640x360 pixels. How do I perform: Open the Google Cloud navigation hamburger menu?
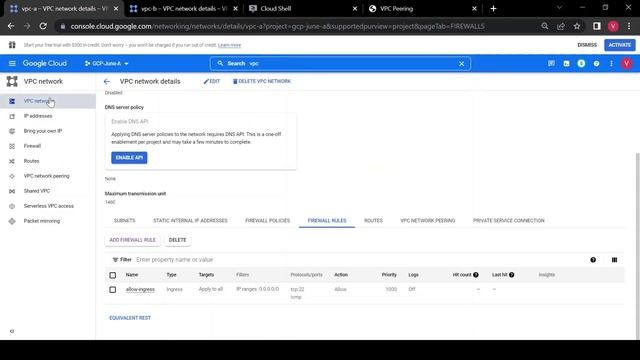pos(12,63)
